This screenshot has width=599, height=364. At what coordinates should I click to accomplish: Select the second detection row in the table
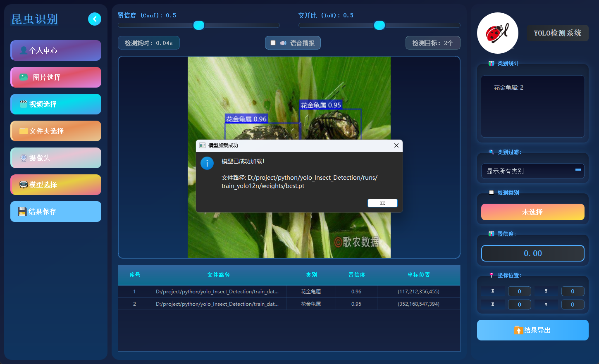tap(289, 304)
